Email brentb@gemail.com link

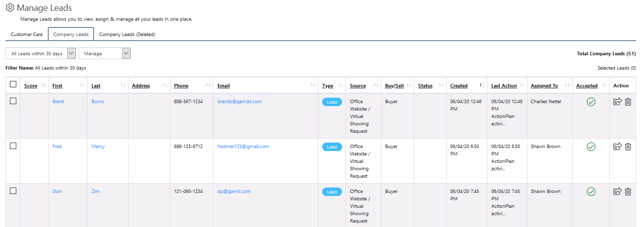240,102
